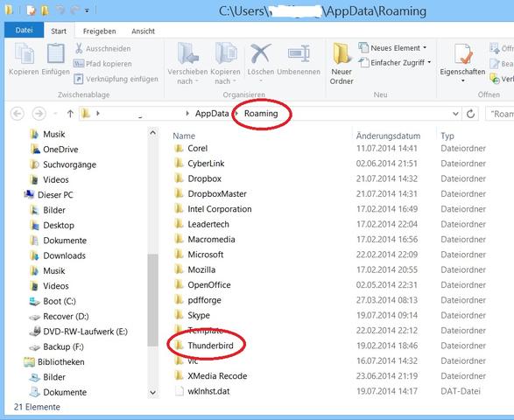Select Videos under Dieser PC
514x420 pixels.
(49, 286)
